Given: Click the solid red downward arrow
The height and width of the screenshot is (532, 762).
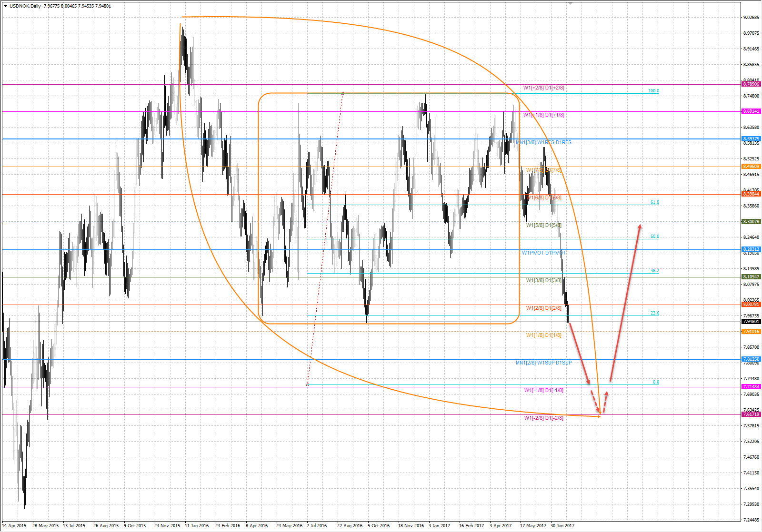Looking at the screenshot, I should tap(580, 353).
